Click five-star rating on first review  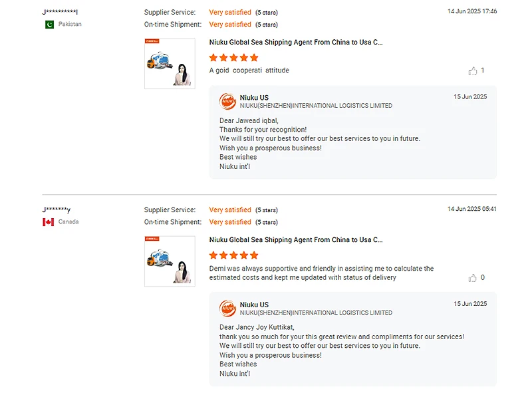[233, 58]
